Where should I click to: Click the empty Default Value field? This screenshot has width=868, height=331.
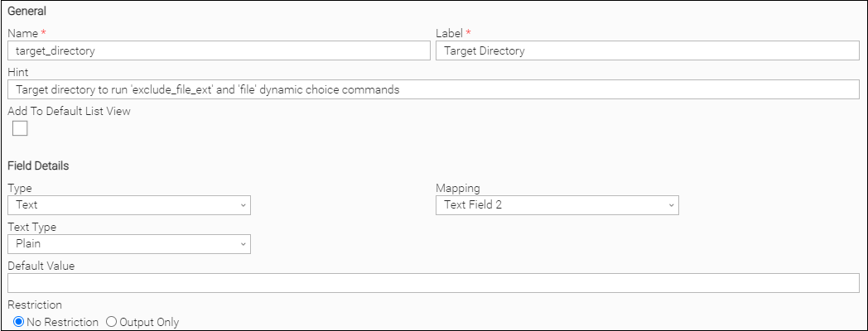(x=433, y=283)
